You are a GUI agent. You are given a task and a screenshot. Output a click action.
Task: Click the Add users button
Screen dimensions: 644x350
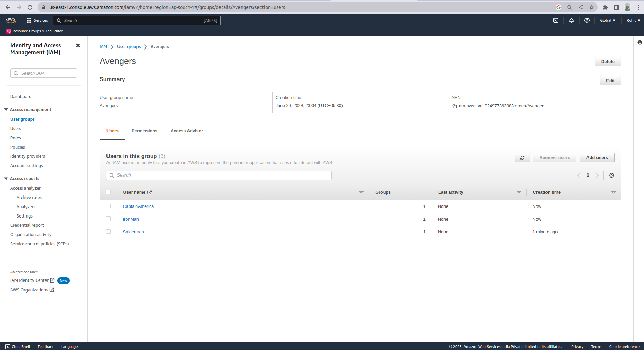[597, 158]
